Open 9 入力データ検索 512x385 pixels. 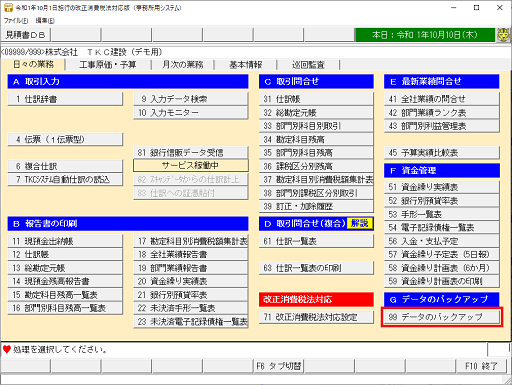click(x=191, y=99)
